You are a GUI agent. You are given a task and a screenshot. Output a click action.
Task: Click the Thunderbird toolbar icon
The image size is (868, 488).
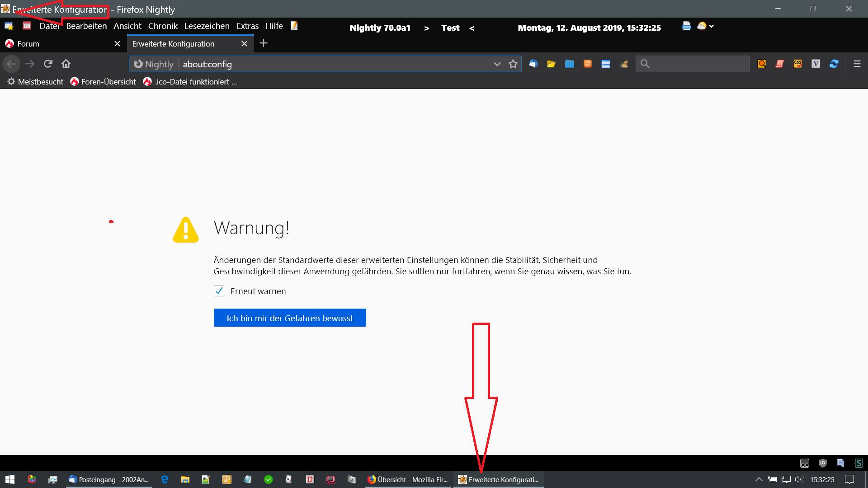click(533, 64)
